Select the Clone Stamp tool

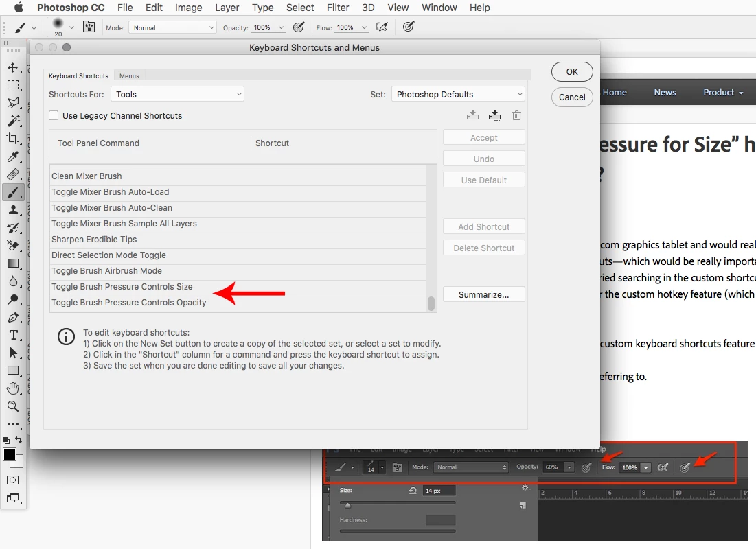13,210
